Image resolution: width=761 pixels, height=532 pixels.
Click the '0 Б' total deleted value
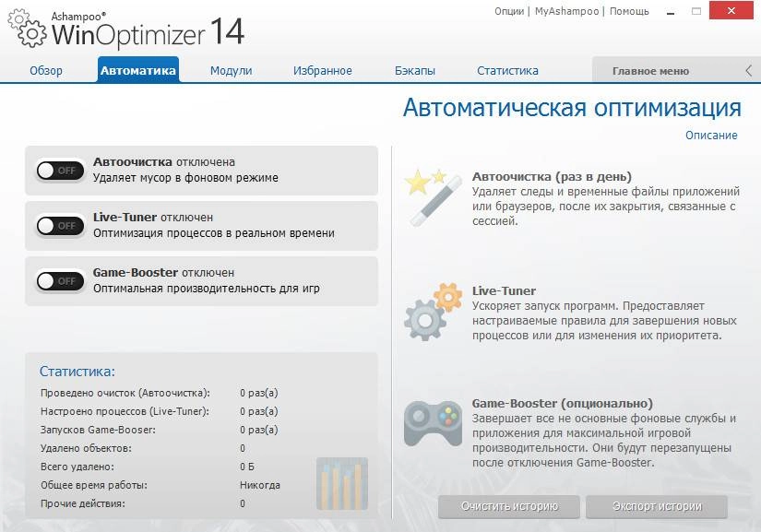click(247, 467)
